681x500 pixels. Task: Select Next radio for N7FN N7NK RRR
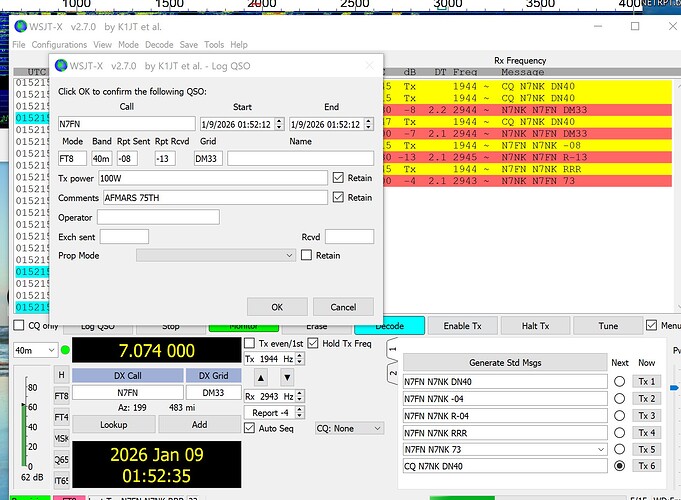[619, 433]
